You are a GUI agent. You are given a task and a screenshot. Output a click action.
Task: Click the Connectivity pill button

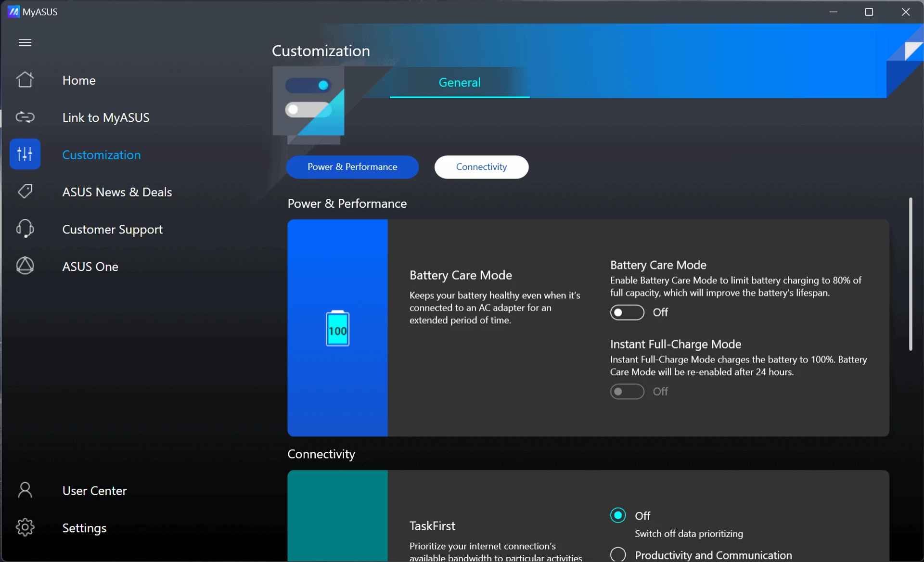tap(481, 167)
